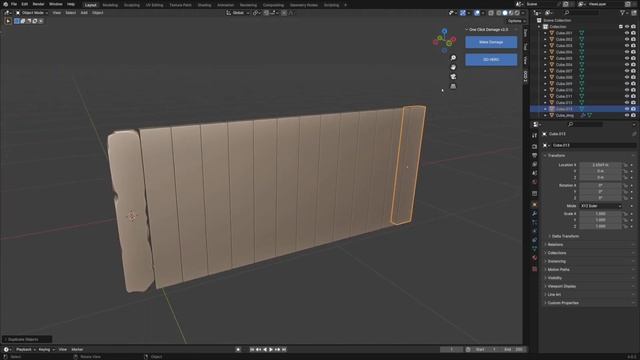The image size is (640, 360).
Task: Select the tweak select tool icon
Action: (8, 21)
